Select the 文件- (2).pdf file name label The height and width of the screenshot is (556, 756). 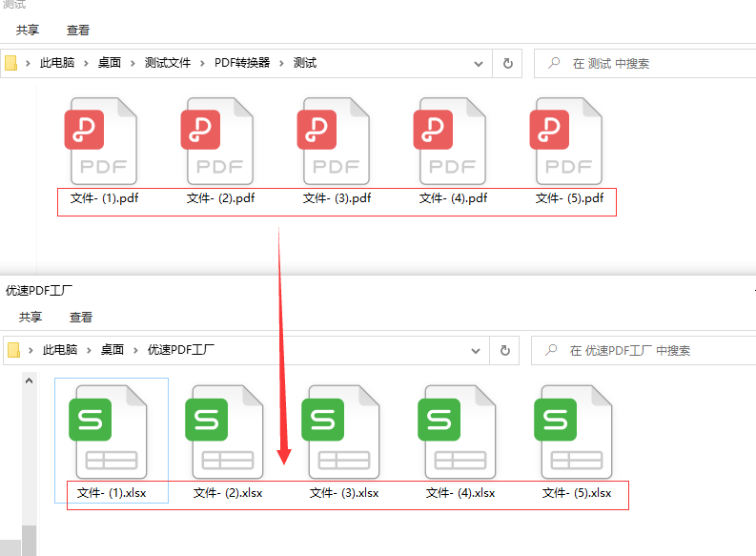click(x=220, y=198)
